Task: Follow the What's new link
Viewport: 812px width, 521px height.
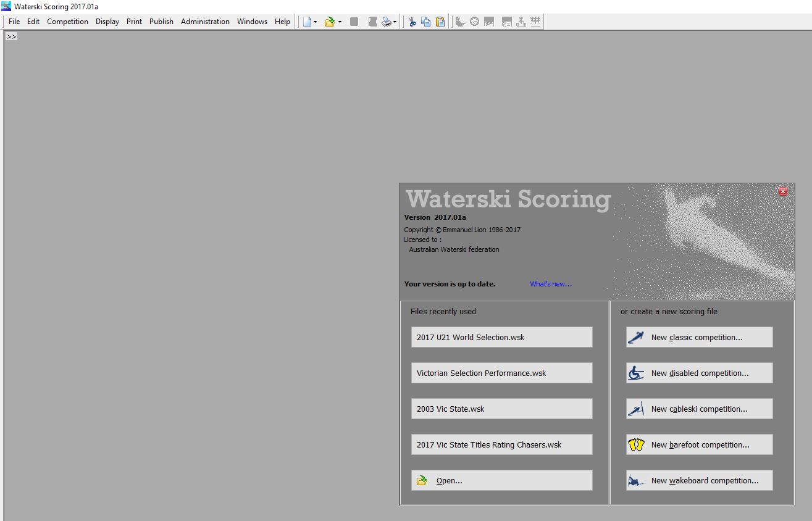Action: [551, 284]
